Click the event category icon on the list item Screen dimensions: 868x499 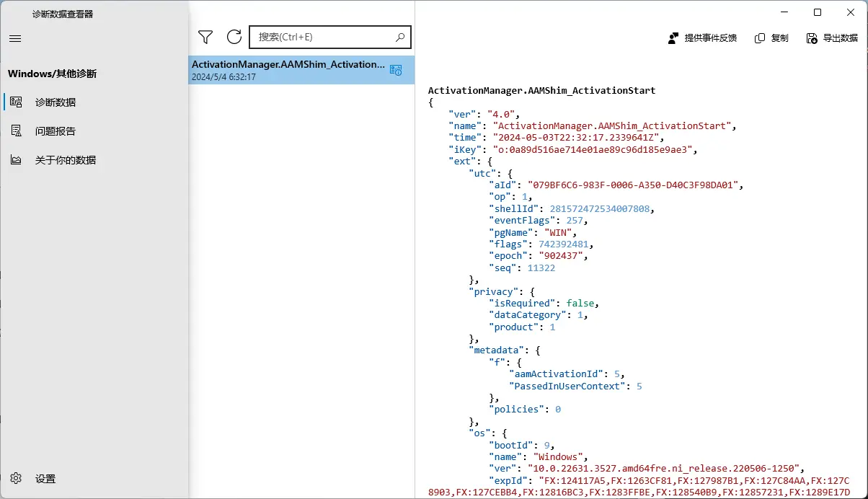(396, 70)
